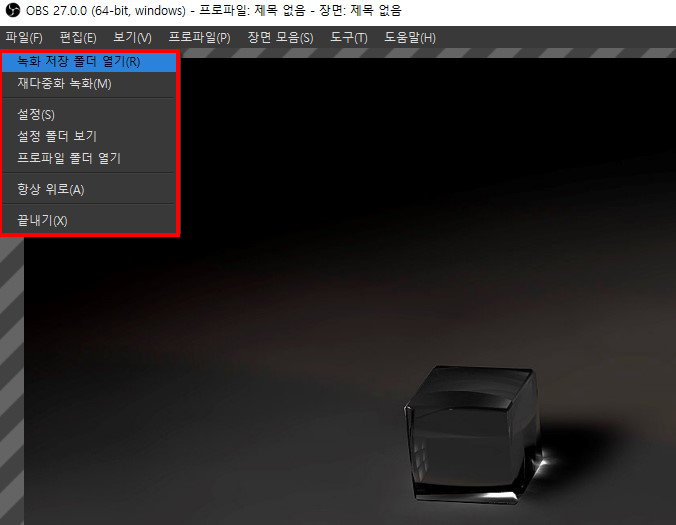676x525 pixels.
Task: Choose 끝내기(X) to exit OBS
Action: point(89,221)
